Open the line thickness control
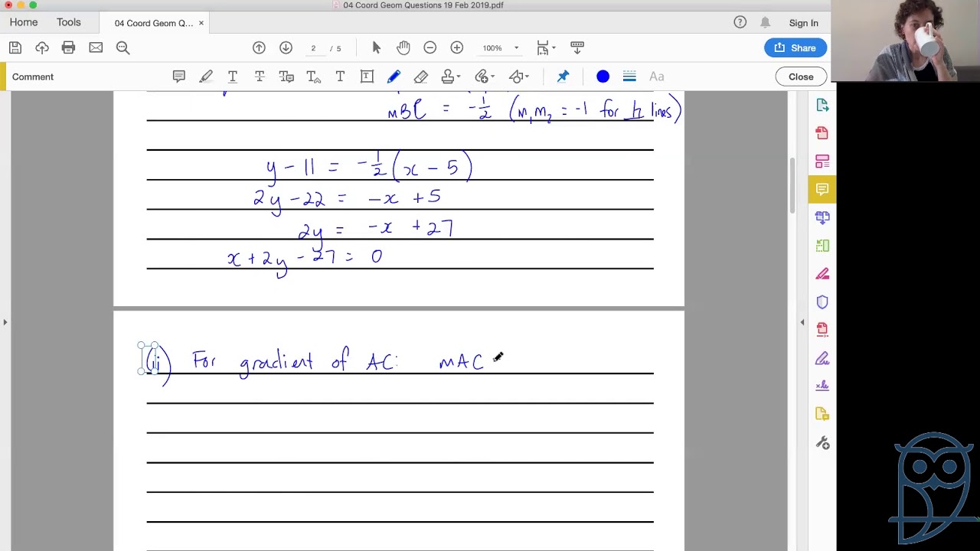The image size is (980, 551). pyautogui.click(x=629, y=77)
